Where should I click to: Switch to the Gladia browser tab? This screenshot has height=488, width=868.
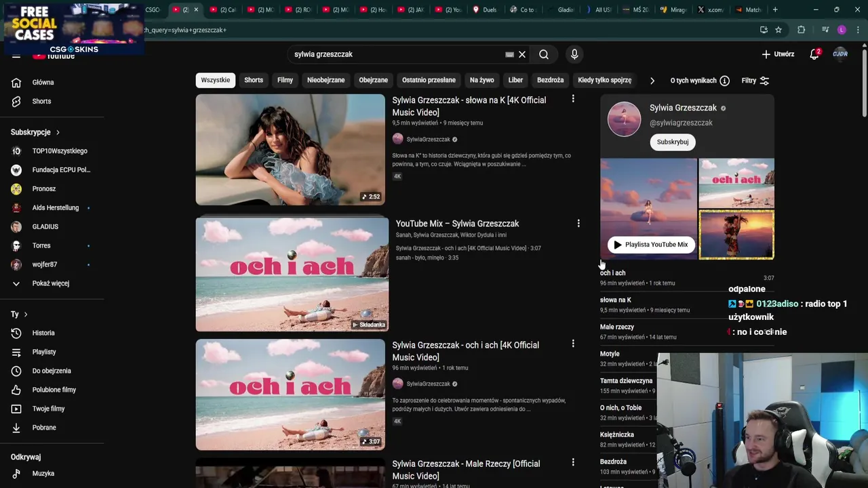pyautogui.click(x=561, y=9)
